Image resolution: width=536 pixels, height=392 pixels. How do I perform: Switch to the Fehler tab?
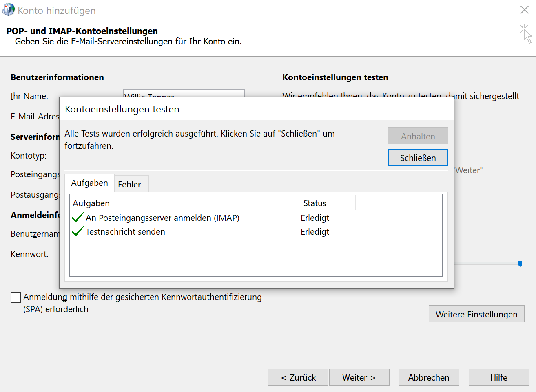coord(129,184)
